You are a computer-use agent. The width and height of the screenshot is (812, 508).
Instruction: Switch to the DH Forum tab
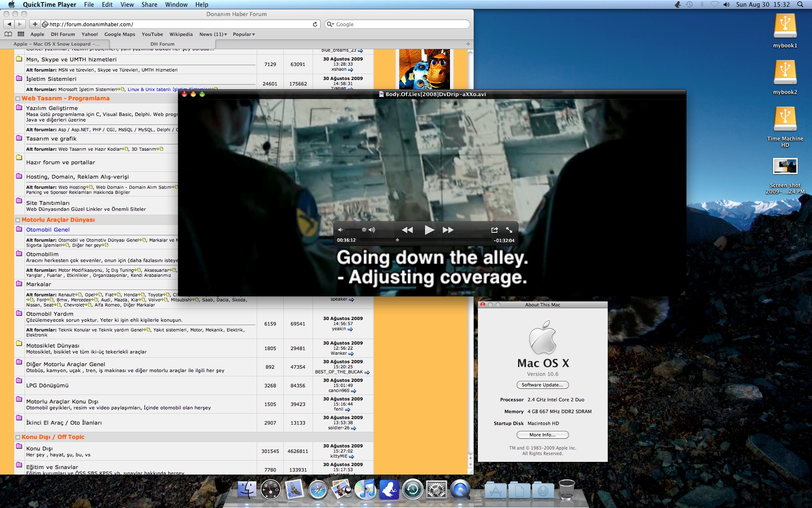(162, 44)
